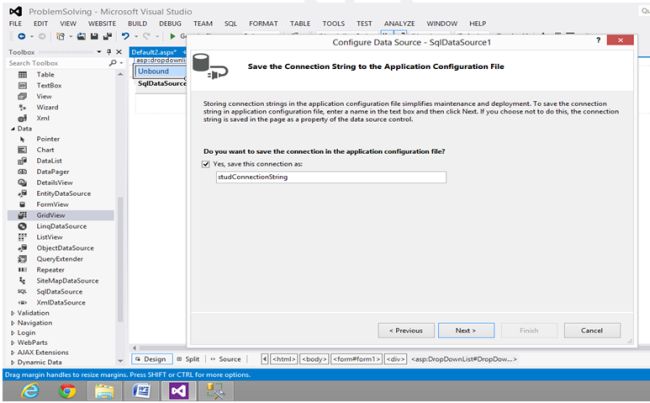Viewport: 650px width, 403px height.
Task: Expand the WebParts toolbox section
Action: (x=12, y=343)
